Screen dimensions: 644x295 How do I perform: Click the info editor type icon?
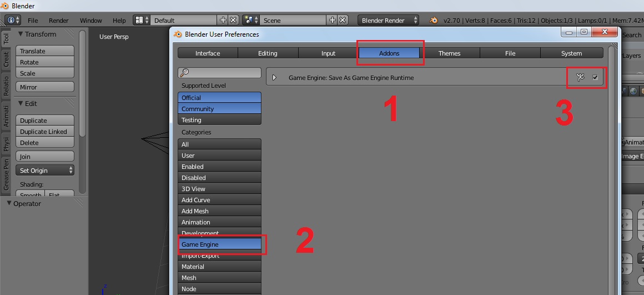point(13,20)
